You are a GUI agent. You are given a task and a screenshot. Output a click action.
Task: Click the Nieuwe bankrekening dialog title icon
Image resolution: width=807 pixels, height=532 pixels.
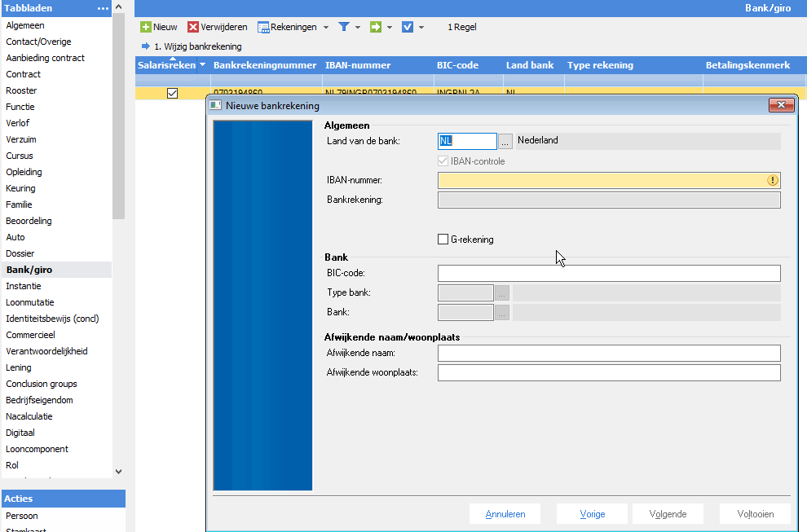[x=215, y=105]
